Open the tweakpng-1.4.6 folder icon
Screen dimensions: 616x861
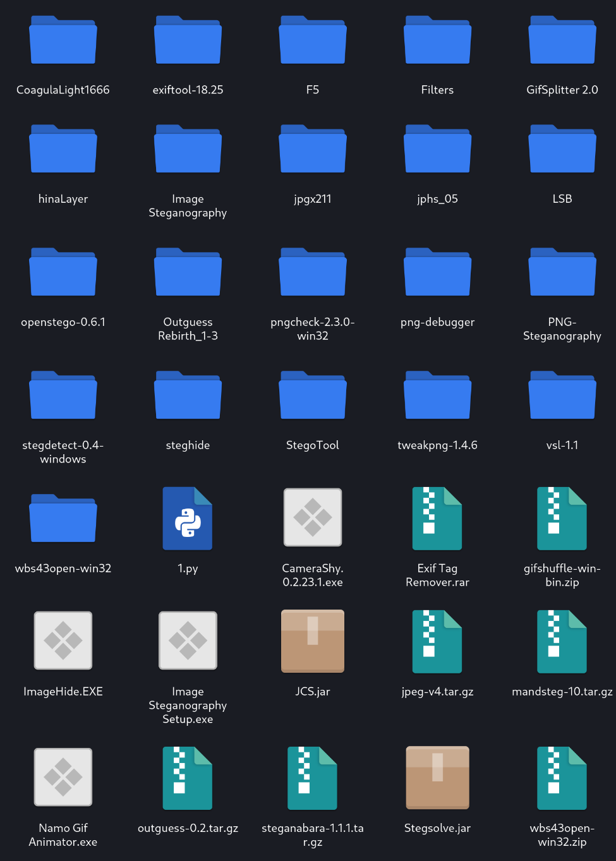point(437,395)
